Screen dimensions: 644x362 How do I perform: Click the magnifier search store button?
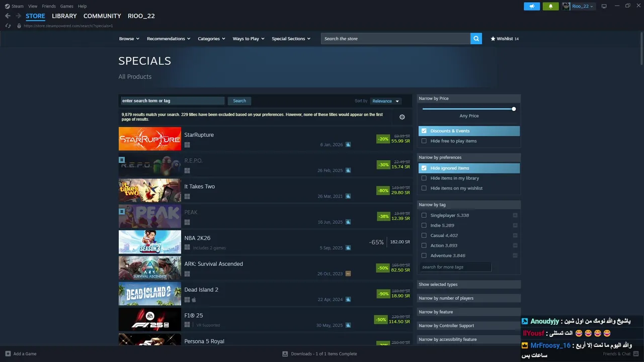pyautogui.click(x=476, y=39)
